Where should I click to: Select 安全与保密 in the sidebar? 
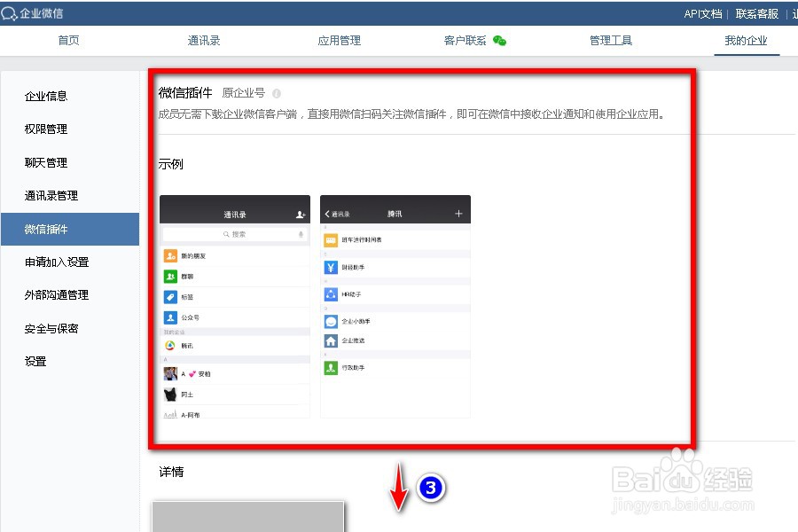[51, 328]
